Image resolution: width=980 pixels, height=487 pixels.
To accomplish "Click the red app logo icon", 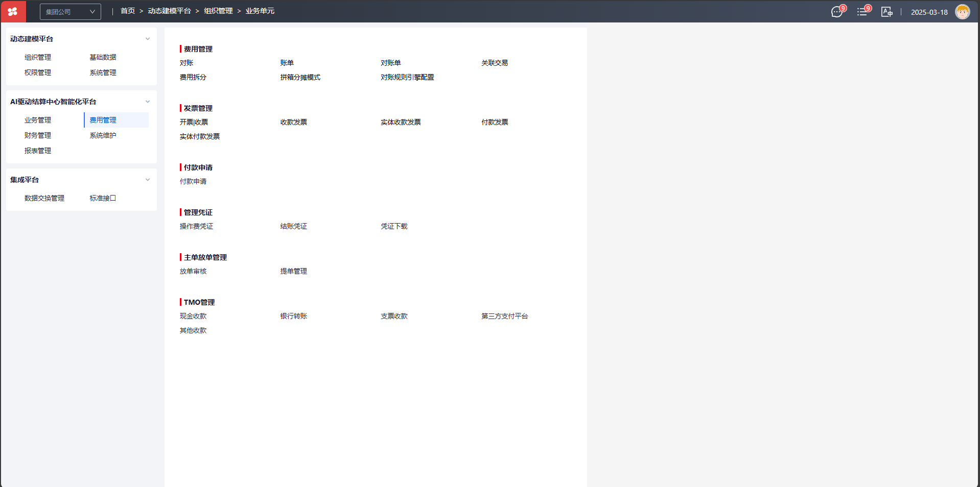I will coord(13,11).
